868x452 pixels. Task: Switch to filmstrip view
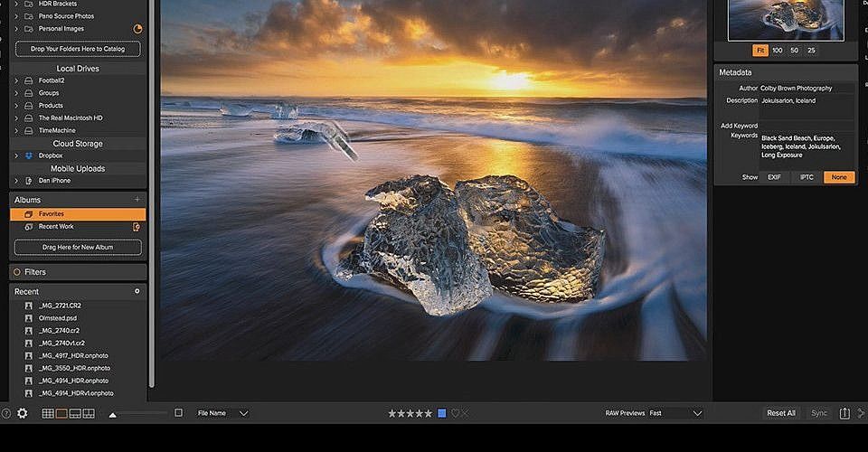point(75,413)
